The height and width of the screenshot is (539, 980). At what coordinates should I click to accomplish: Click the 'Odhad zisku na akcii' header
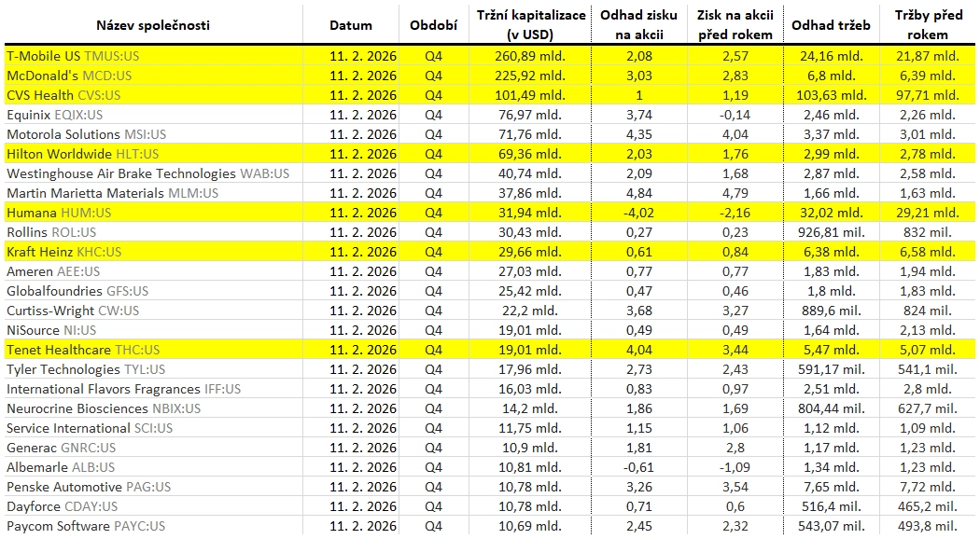(638, 25)
